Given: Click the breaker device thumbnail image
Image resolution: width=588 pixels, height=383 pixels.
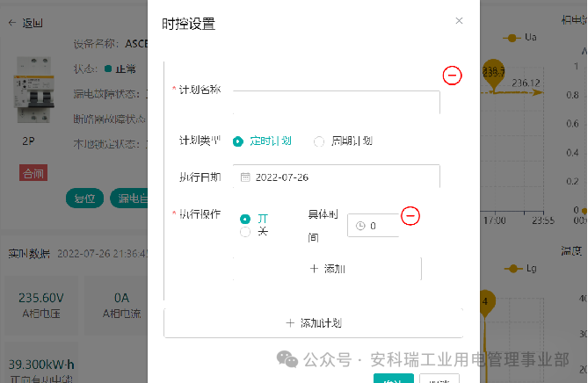Looking at the screenshot, I should click(x=34, y=90).
